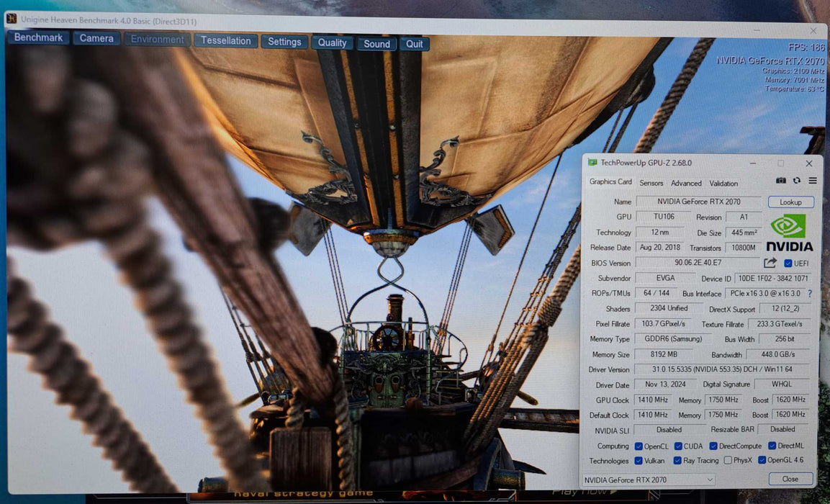Screen dimensions: 830x504
Task: Toggle the Ray Tracing checkbox
Action: tap(677, 461)
